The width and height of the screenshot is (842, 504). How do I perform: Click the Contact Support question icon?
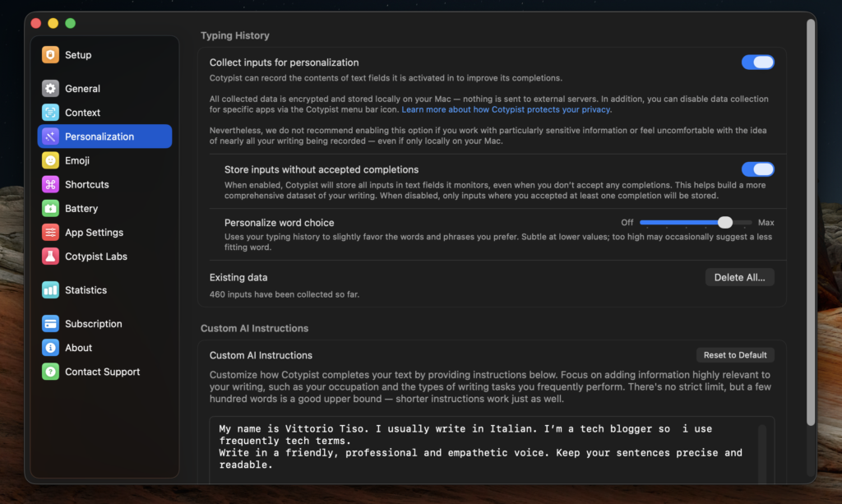pyautogui.click(x=50, y=372)
